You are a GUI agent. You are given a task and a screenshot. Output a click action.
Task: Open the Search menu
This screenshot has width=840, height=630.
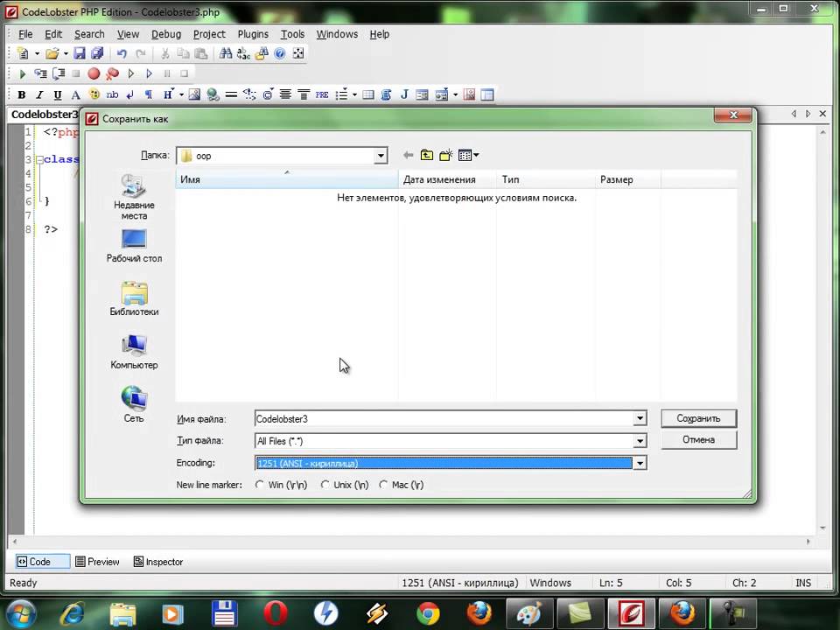(89, 34)
